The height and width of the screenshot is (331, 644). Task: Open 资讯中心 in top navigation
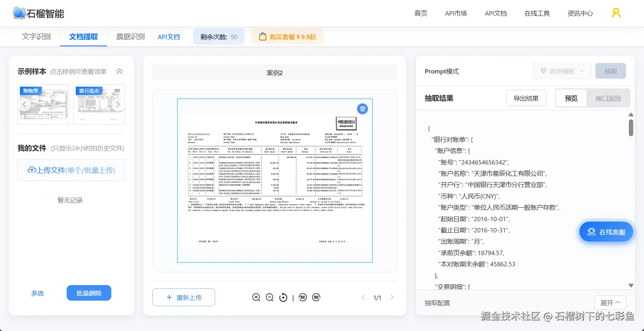coord(580,13)
